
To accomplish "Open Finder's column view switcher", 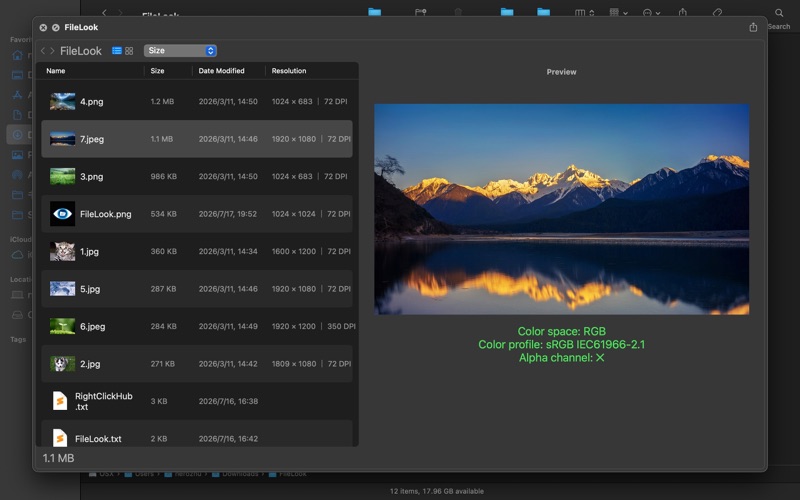I will [x=584, y=13].
